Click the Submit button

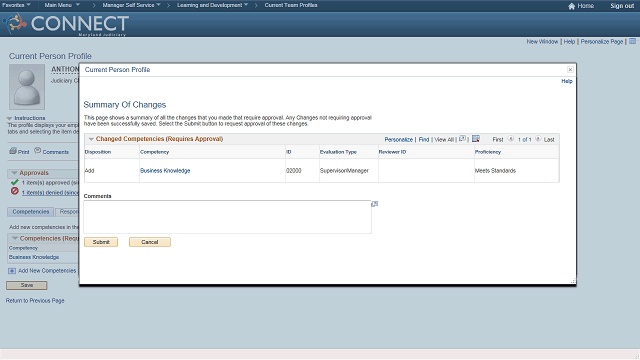[101, 242]
